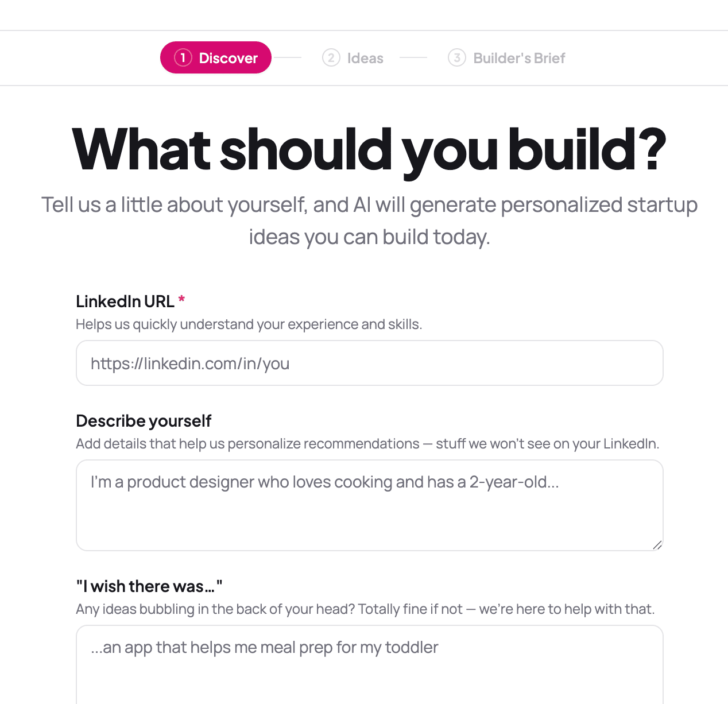Click the number 3 circle beside Builder's Brief

pyautogui.click(x=456, y=58)
